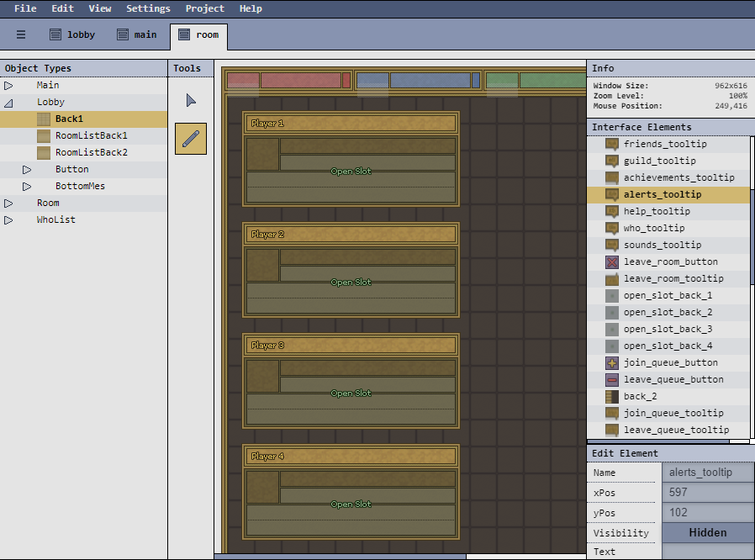The width and height of the screenshot is (755, 560).
Task: Collapse the Lobby object type
Action: click(x=8, y=103)
